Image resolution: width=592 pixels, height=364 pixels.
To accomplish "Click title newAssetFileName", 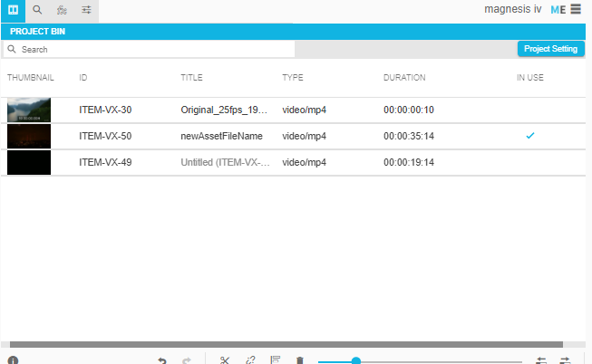I will click(x=221, y=136).
